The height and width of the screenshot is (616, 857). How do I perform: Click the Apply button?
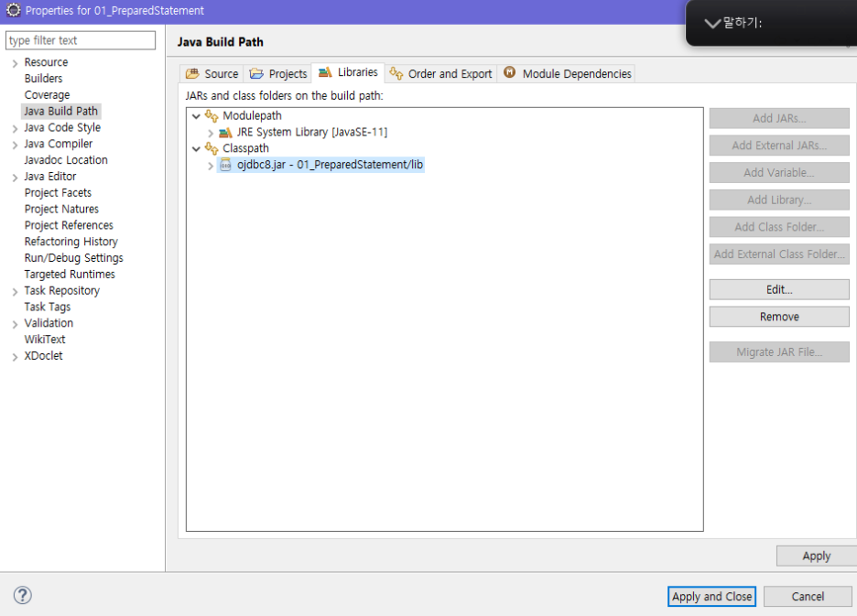pos(817,556)
